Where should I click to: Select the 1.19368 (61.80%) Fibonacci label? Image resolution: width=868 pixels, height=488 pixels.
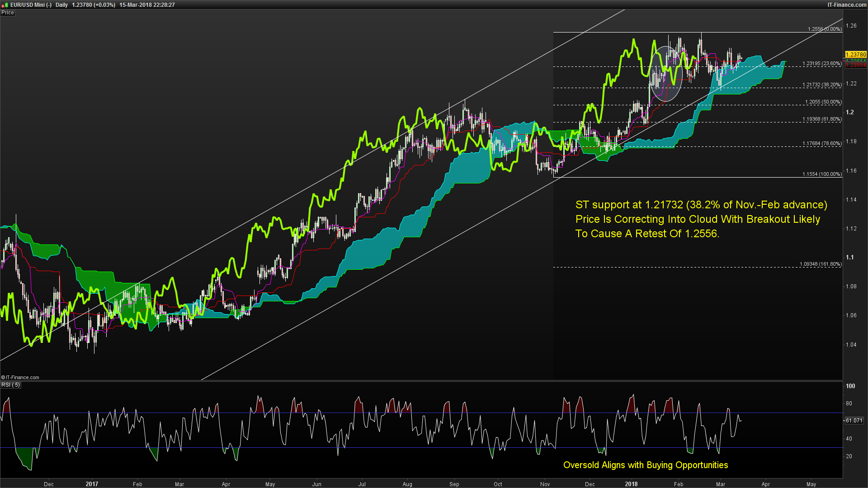tap(822, 119)
